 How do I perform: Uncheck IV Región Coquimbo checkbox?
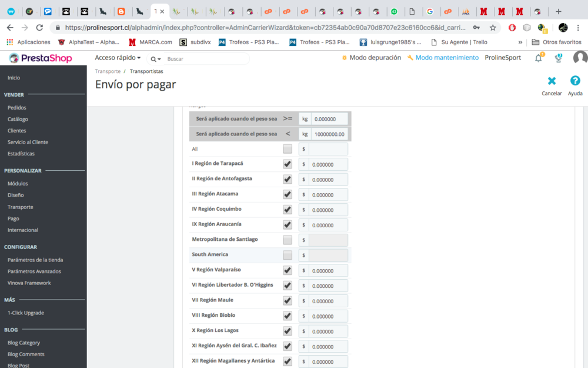(x=288, y=210)
